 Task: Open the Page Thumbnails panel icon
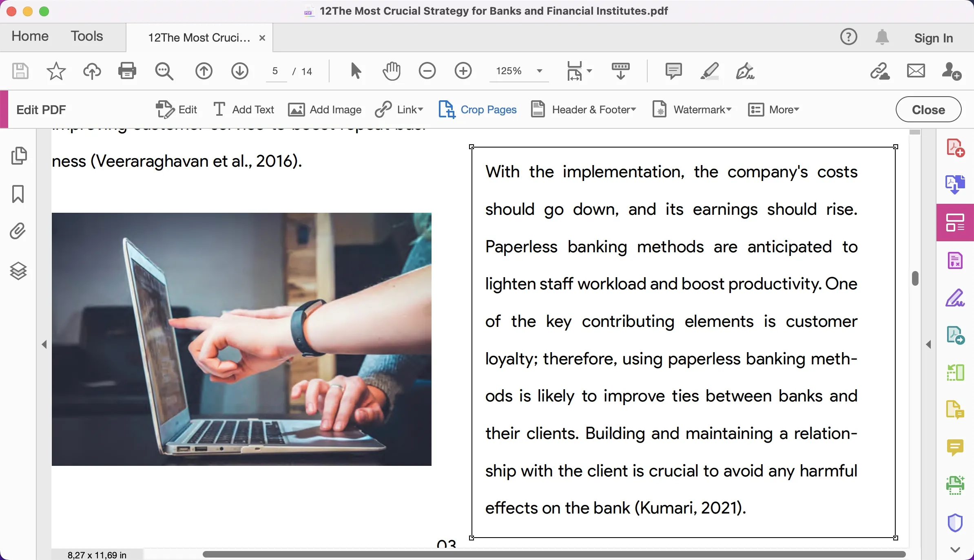18,156
